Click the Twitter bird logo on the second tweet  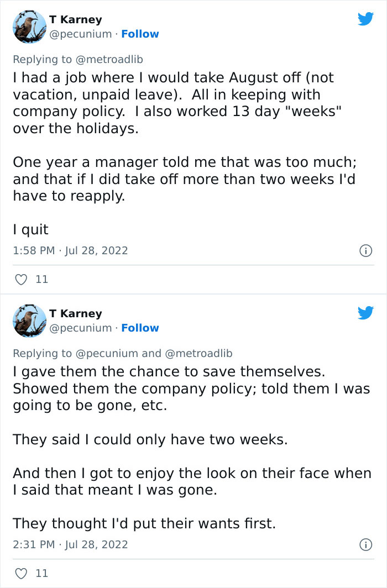[365, 312]
